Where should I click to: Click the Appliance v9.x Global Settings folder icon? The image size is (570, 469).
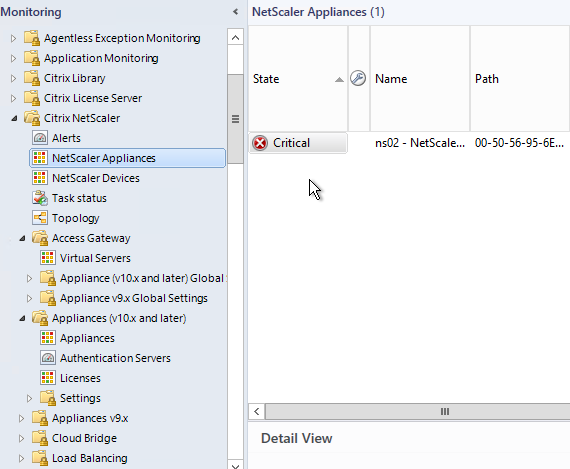click(x=48, y=298)
